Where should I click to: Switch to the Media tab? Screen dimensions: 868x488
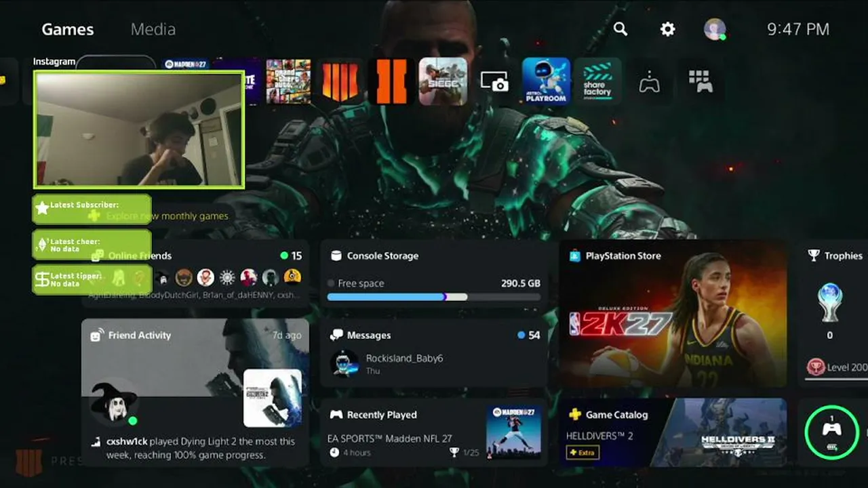point(153,29)
